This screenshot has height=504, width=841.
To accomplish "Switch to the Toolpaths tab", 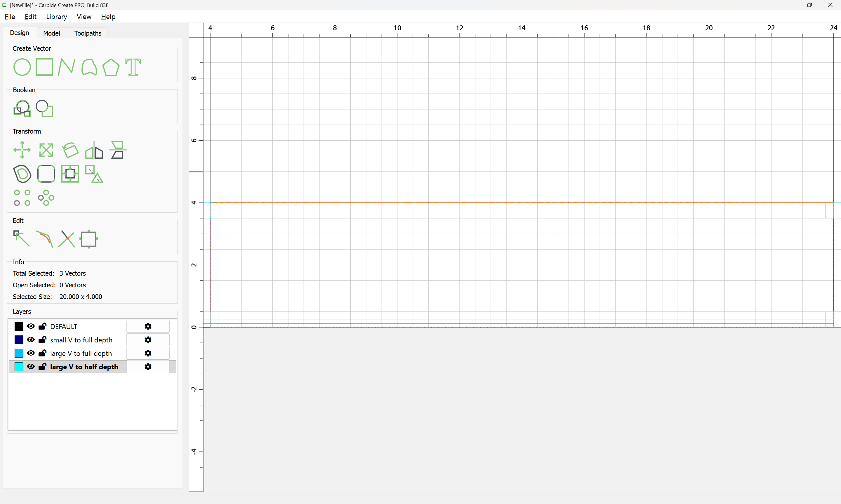I will point(88,33).
